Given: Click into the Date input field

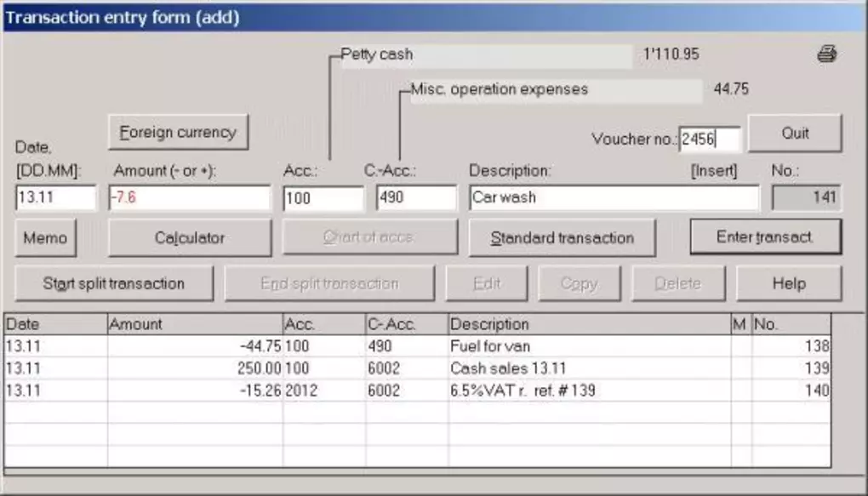Looking at the screenshot, I should tap(56, 197).
